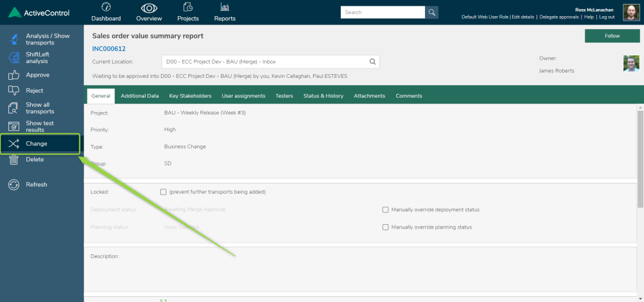This screenshot has width=644, height=302.
Task: Open the Attachments tab
Action: coord(370,96)
